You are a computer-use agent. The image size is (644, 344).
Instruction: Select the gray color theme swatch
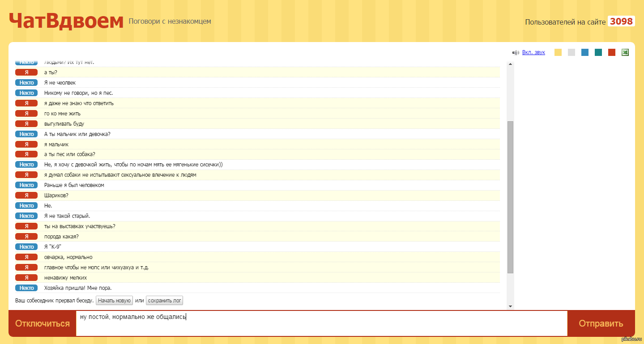coord(571,52)
